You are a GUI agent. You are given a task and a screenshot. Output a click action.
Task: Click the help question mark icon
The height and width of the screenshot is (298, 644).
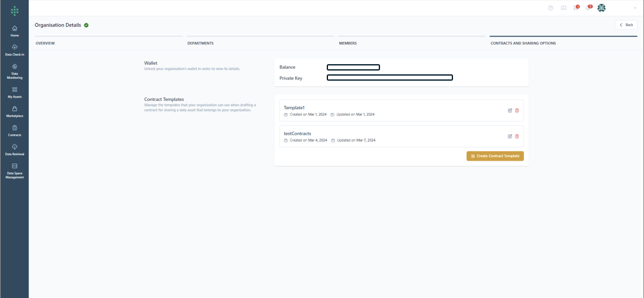(x=551, y=8)
